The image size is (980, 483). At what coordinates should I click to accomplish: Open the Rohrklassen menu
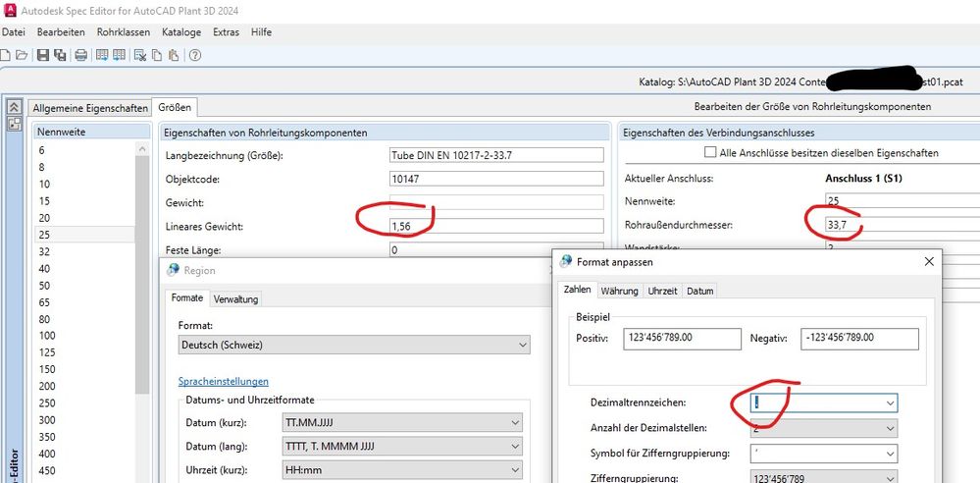[x=124, y=32]
